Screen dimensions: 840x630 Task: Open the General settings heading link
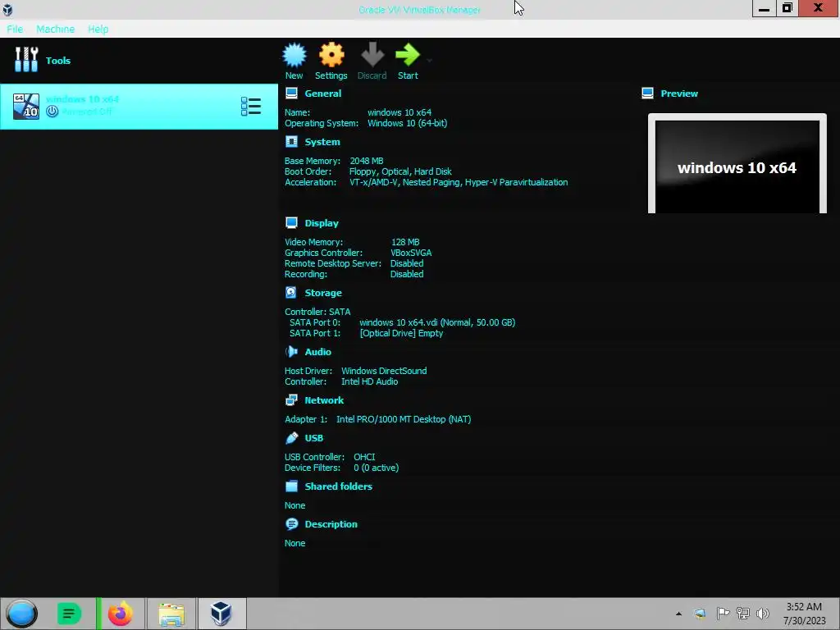(323, 94)
